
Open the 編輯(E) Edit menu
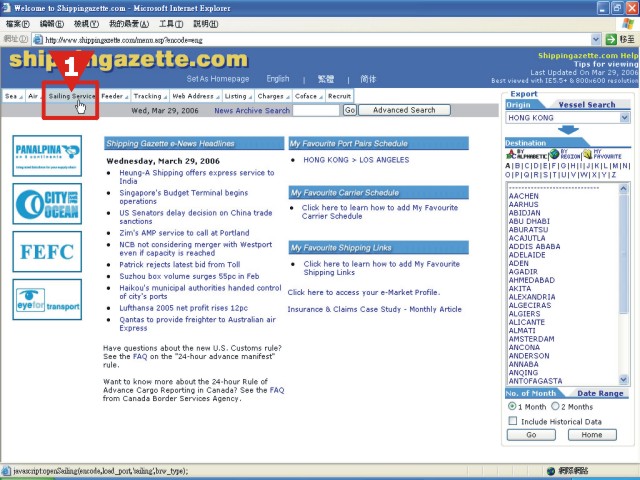[x=51, y=24]
